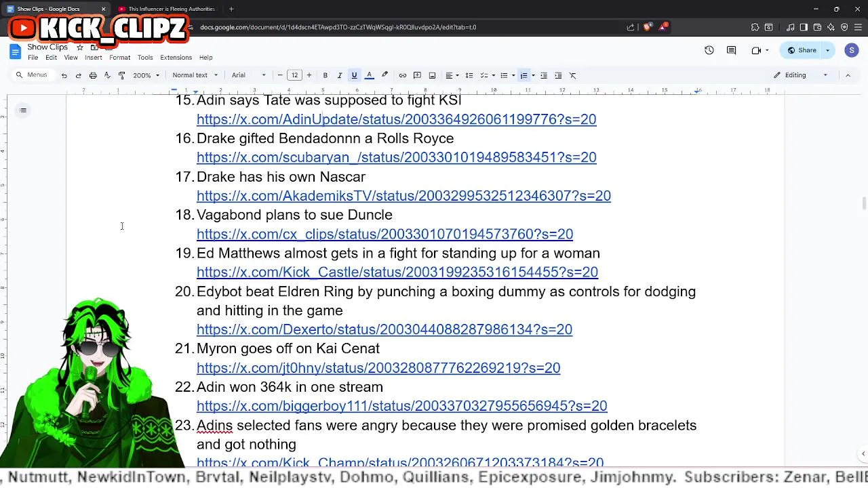Open the View menu
The image size is (868, 488).
[x=71, y=58]
